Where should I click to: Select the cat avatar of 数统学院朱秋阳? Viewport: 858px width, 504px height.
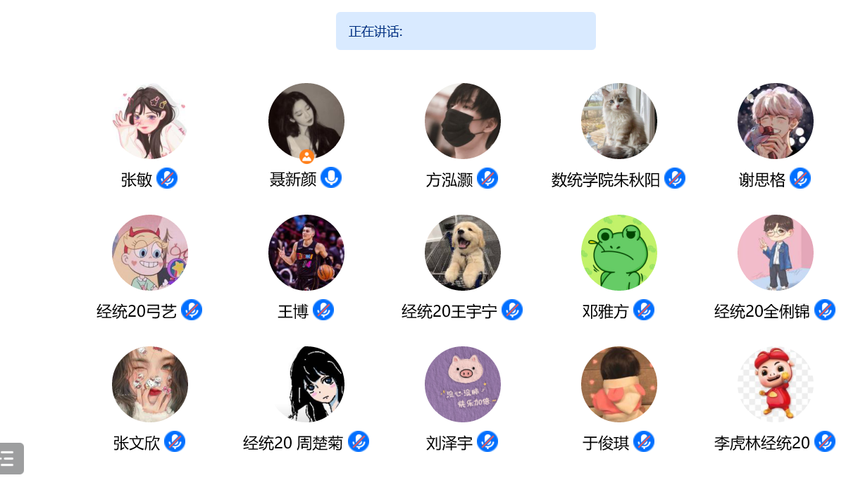tap(619, 121)
